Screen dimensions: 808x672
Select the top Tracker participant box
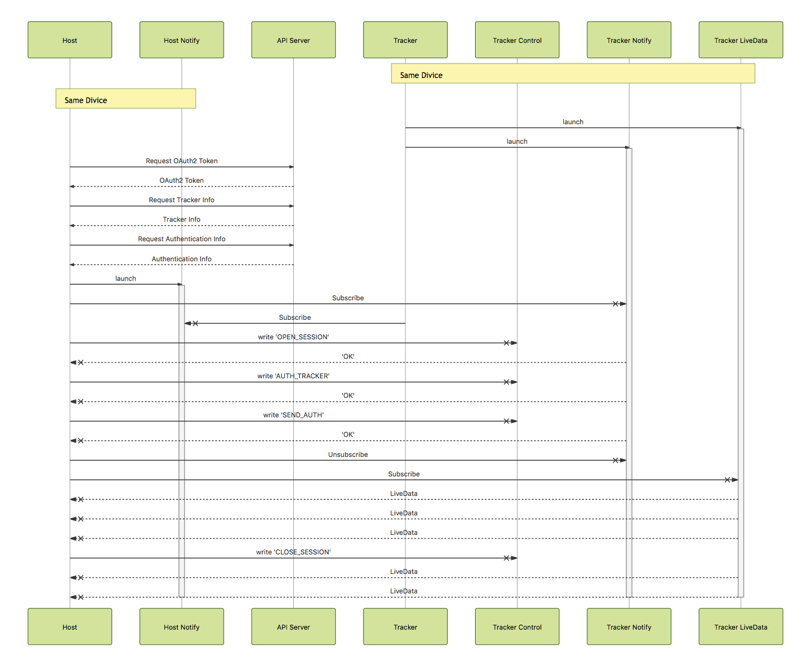[x=405, y=40]
